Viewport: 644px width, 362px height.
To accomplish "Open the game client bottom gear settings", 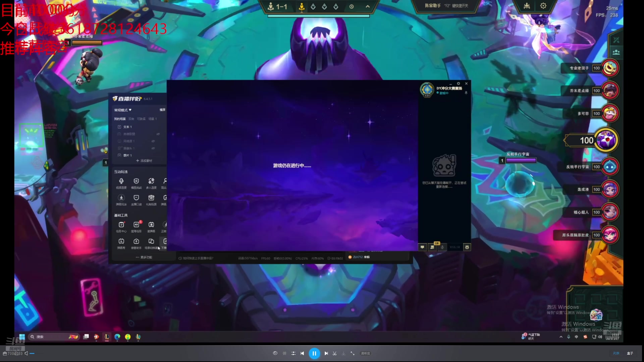I will click(467, 247).
